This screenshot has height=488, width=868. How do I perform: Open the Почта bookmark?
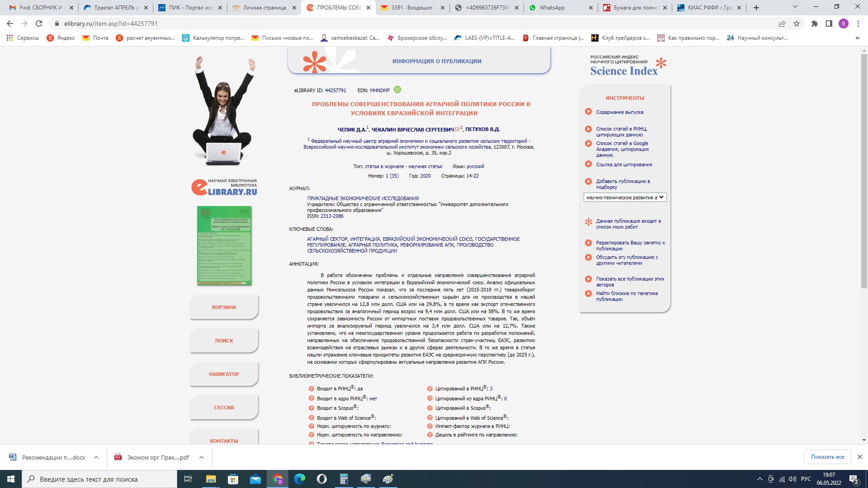click(95, 38)
